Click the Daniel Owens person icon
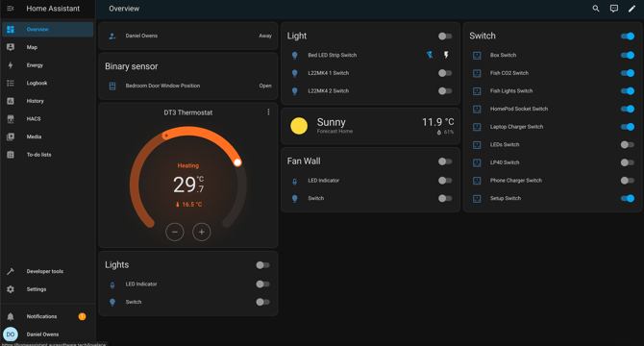This screenshot has height=346, width=644. (x=112, y=37)
